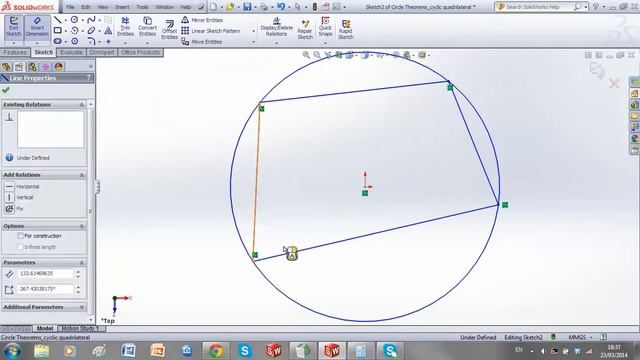The image size is (640, 360).
Task: Click the Rebuild traffic light icon
Action: 315,7
